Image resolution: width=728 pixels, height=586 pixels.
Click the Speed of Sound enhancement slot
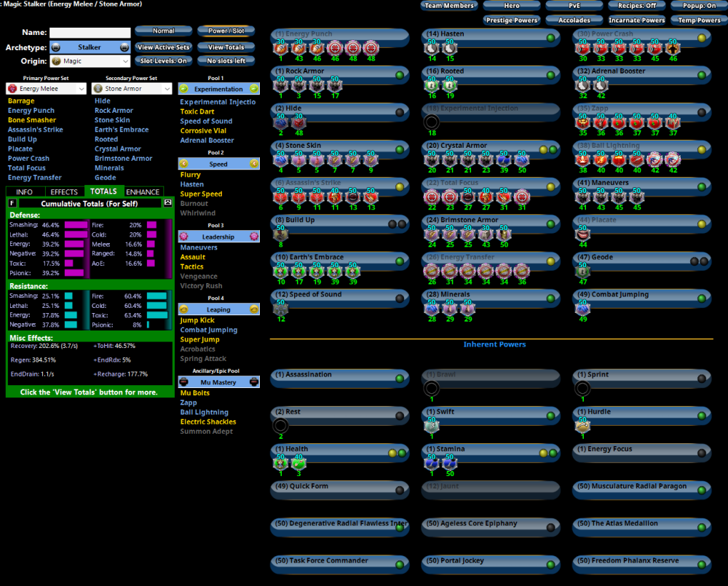pos(281,308)
